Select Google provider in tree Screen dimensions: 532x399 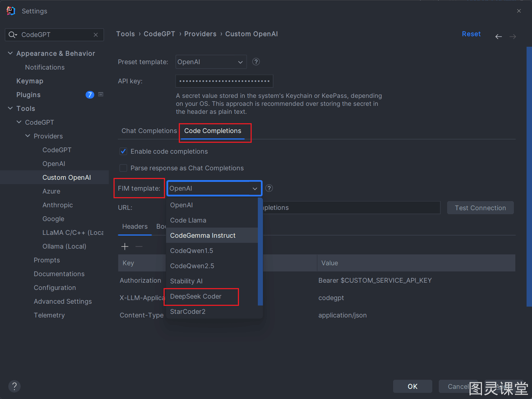(x=53, y=219)
